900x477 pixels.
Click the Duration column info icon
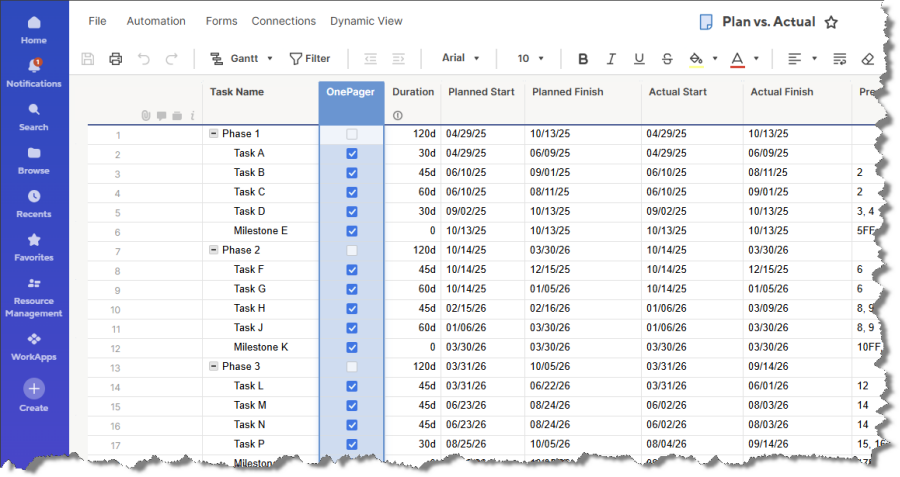pyautogui.click(x=397, y=115)
